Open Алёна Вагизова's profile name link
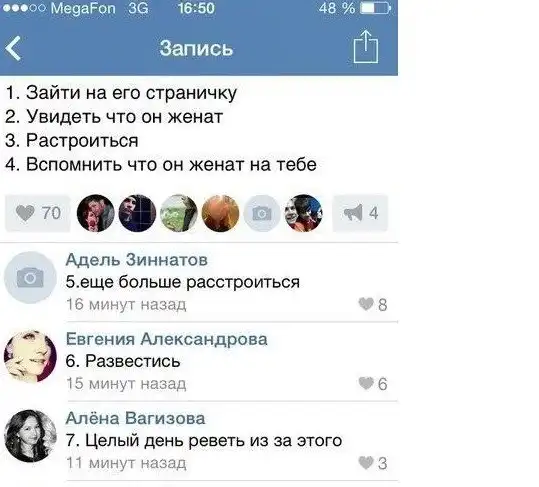 [x=135, y=418]
